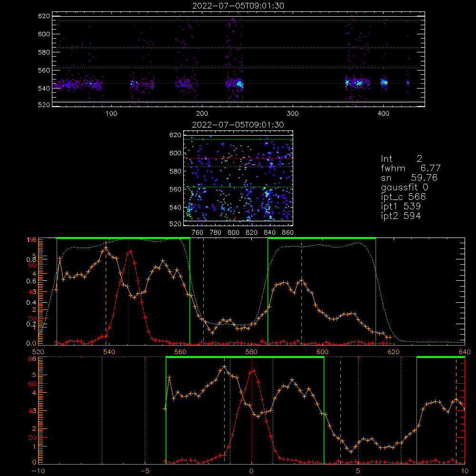
Task: Click the red Gaussian peak in upper profile plot
Action: pyautogui.click(x=130, y=251)
